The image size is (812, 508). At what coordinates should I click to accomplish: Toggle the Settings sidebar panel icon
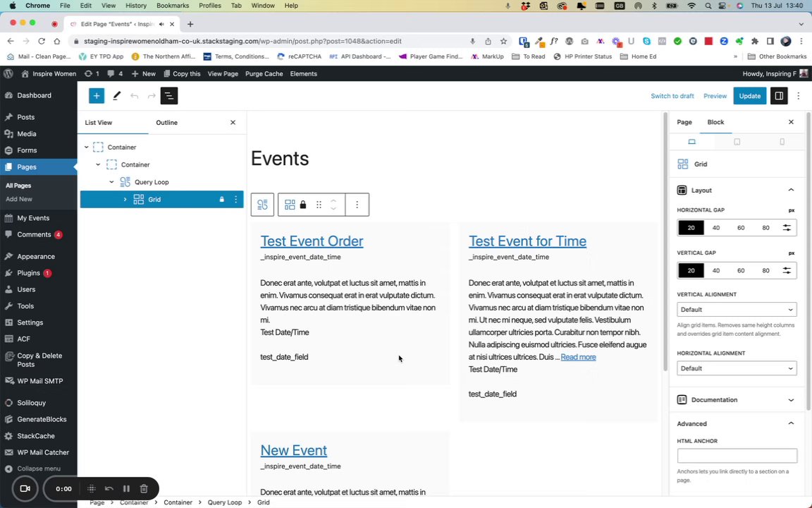778,96
